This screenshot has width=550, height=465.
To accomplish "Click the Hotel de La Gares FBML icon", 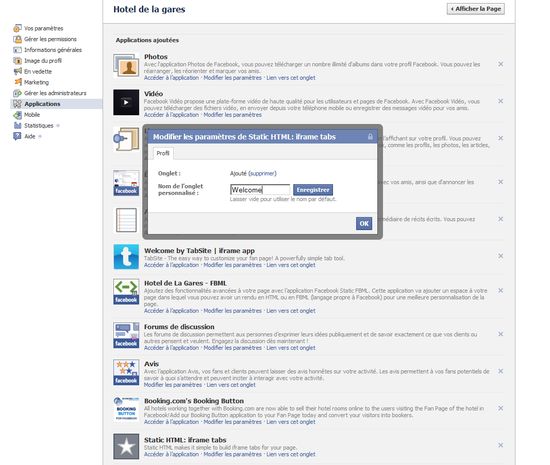I will coord(126,291).
